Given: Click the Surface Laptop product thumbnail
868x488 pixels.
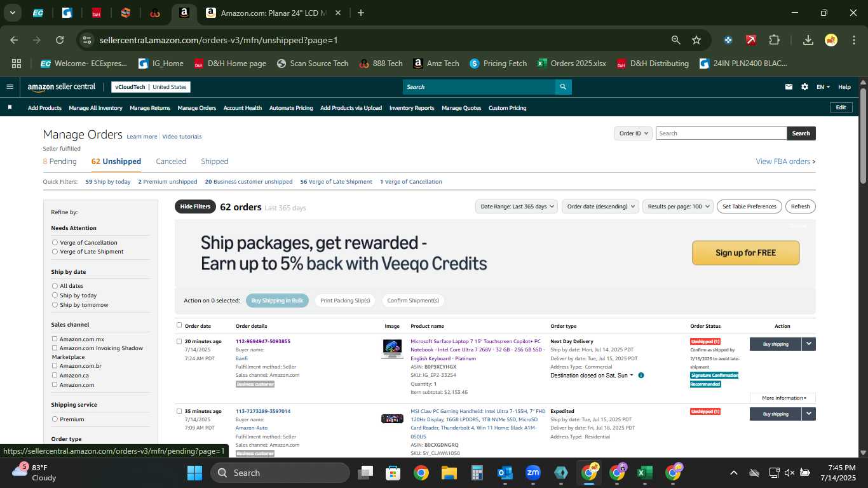Looking at the screenshot, I should tap(392, 349).
